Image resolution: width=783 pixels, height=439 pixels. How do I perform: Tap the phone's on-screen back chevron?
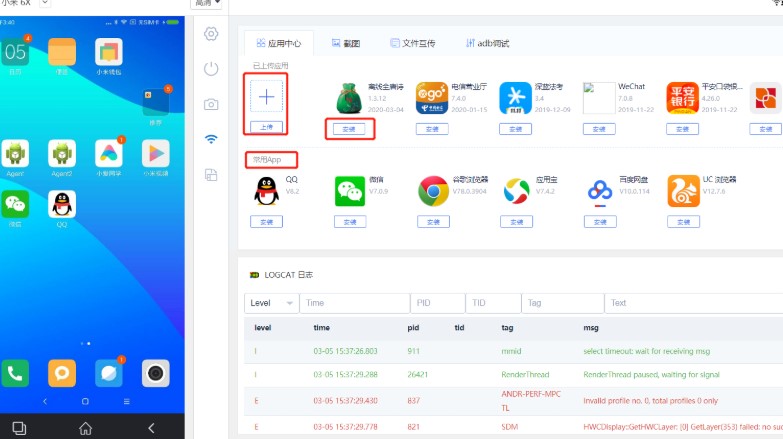pyautogui.click(x=45, y=401)
